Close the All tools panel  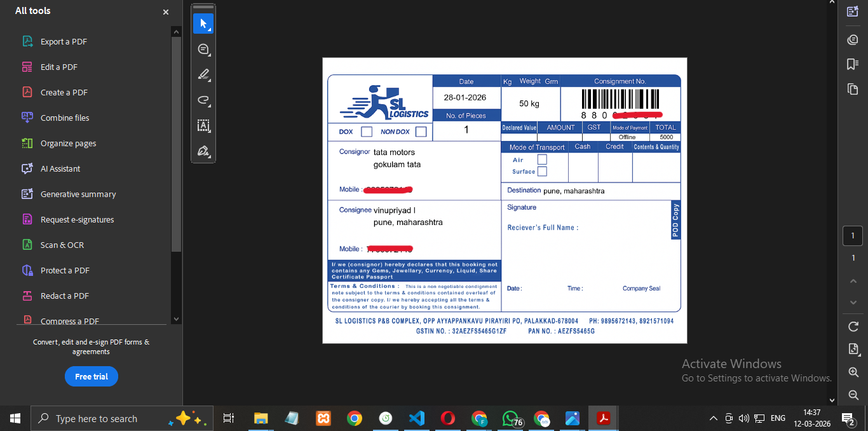click(x=166, y=12)
